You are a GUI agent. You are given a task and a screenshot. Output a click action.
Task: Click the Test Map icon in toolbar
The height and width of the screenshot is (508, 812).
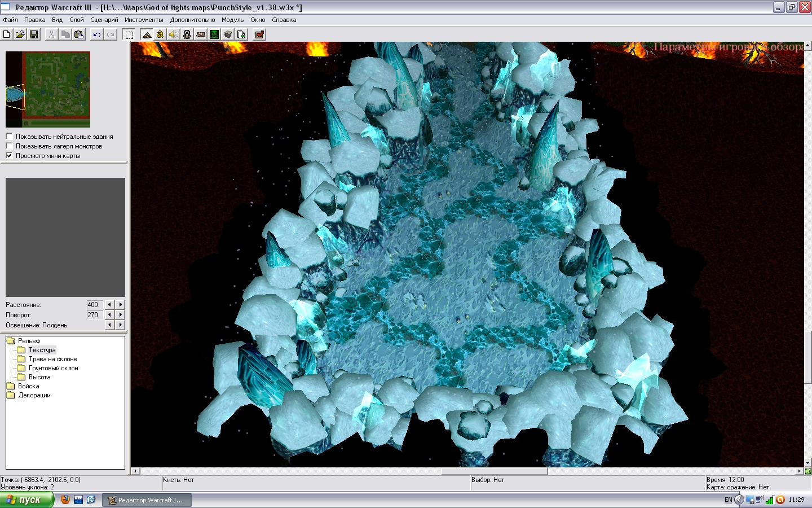[x=259, y=34]
